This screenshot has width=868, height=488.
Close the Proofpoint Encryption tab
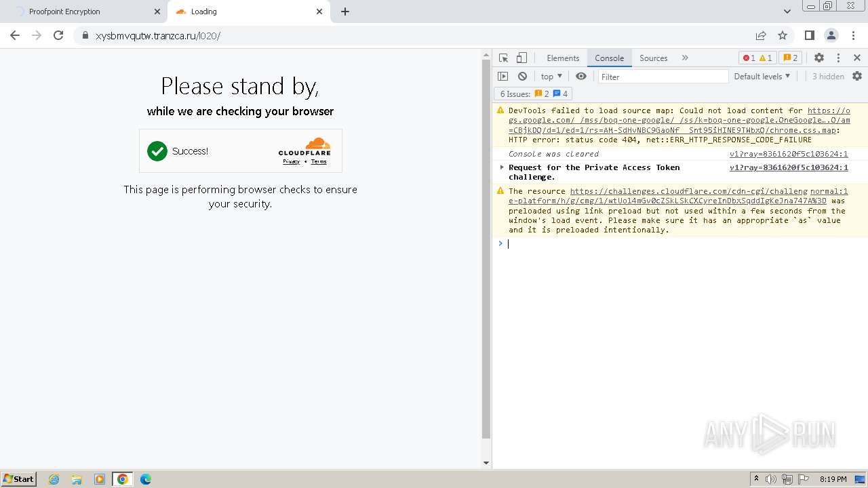point(157,12)
